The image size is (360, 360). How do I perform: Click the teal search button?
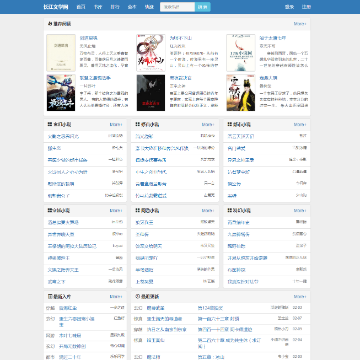[203, 7]
